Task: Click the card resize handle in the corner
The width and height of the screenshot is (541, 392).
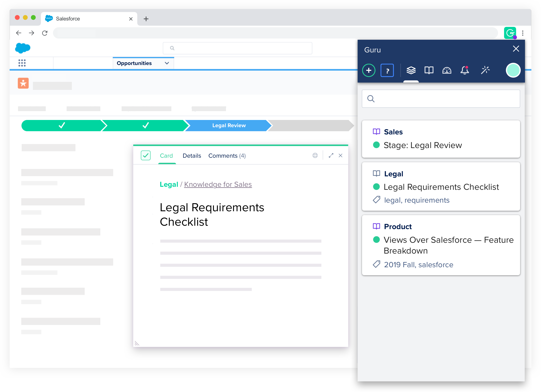Action: tap(137, 343)
